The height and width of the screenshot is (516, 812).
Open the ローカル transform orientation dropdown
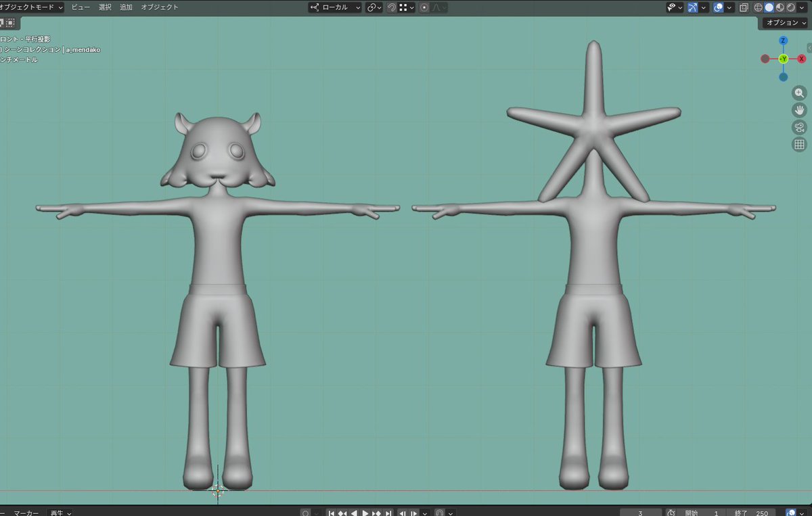(336, 7)
